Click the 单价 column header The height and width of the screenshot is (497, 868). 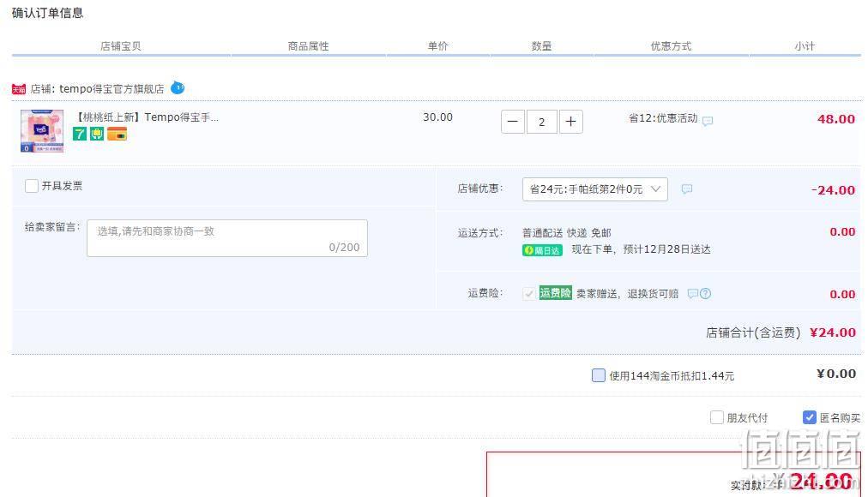[x=438, y=46]
